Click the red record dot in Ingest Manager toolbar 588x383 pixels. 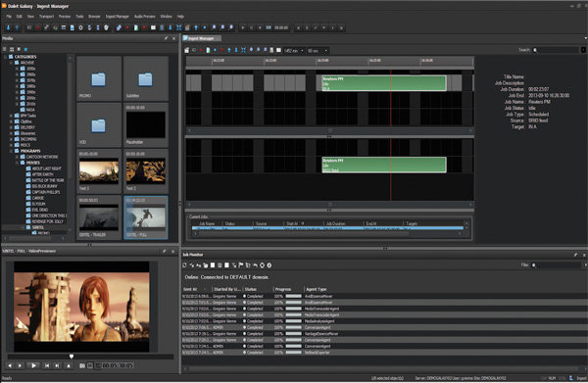tap(201, 50)
